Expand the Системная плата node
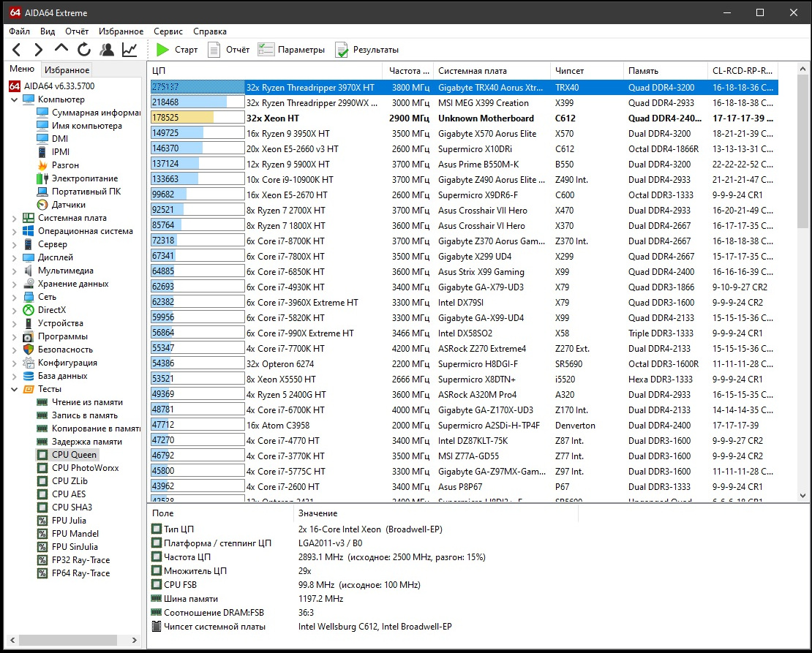This screenshot has height=653, width=812. coord(15,218)
